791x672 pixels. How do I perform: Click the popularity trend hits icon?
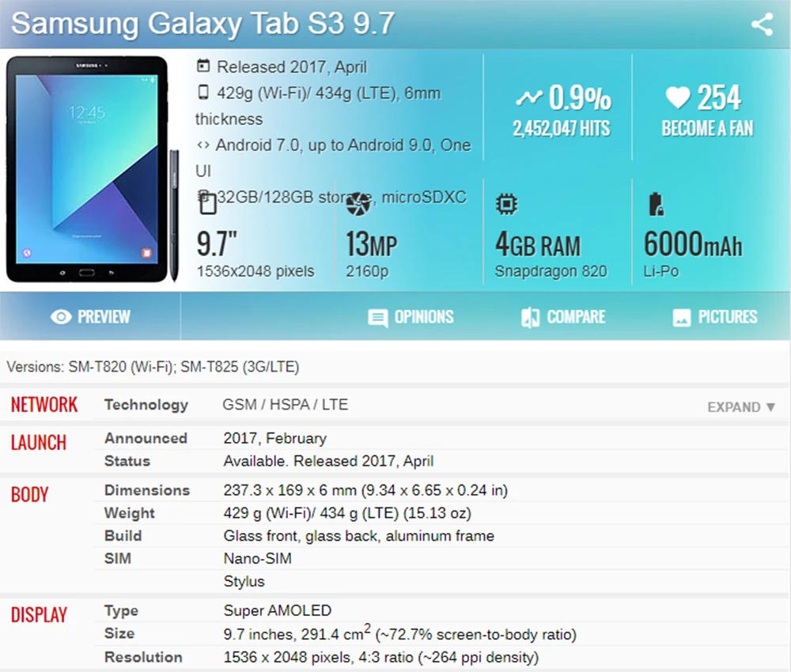[528, 97]
